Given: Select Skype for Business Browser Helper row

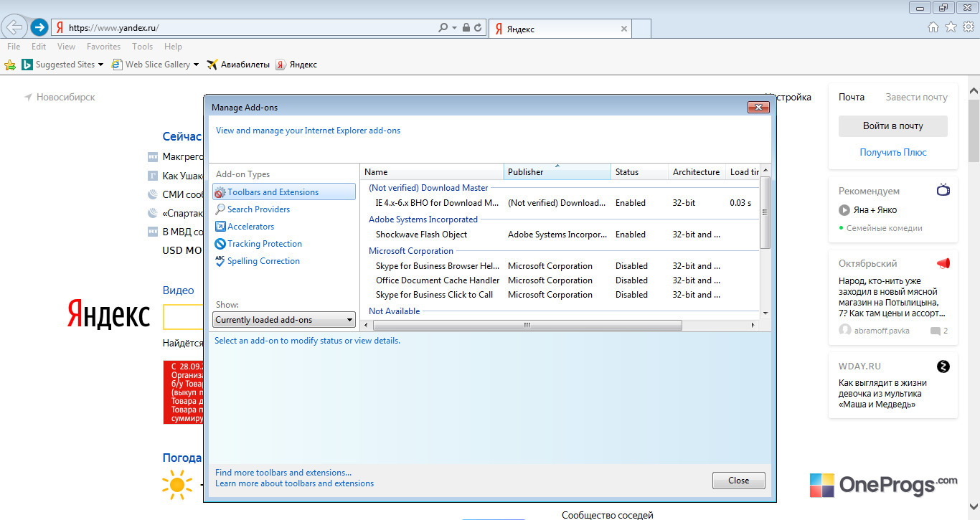Looking at the screenshot, I should tap(560, 266).
